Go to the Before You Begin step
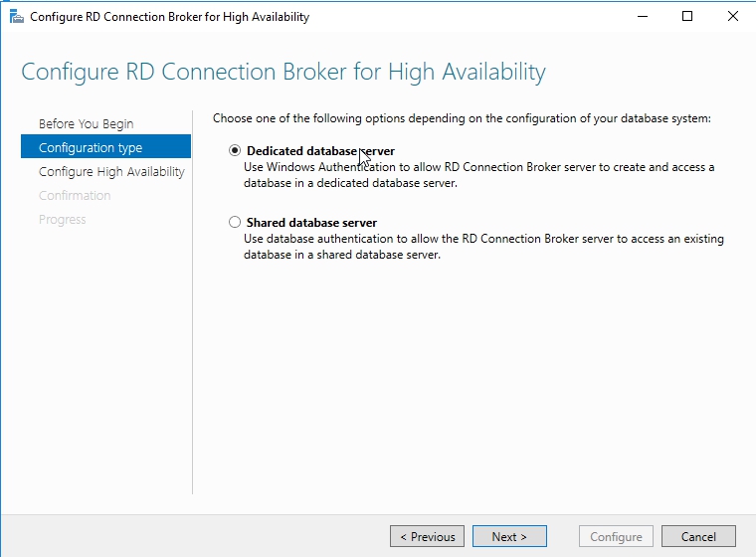 [x=86, y=124]
